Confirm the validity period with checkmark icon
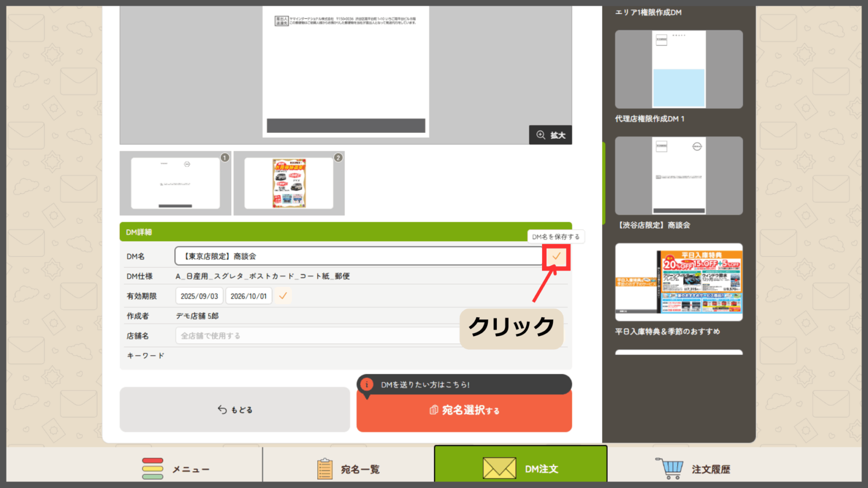 [x=283, y=296]
